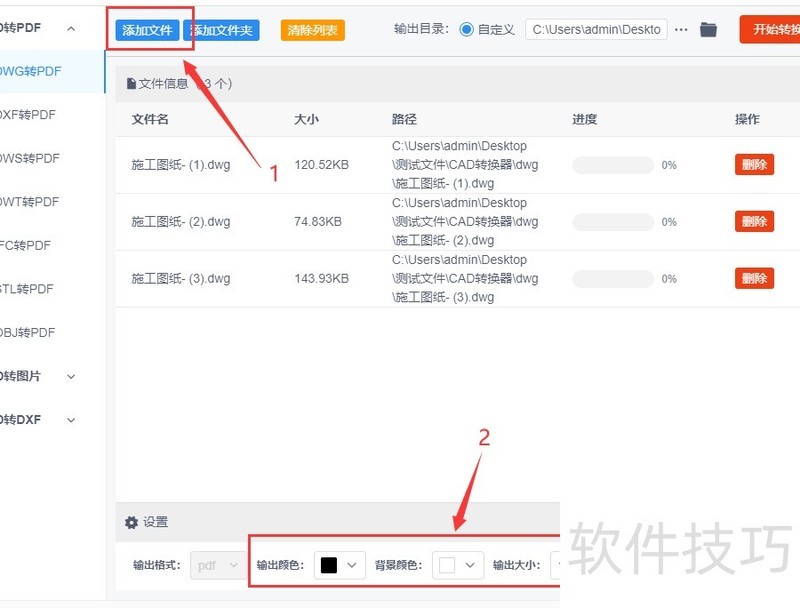Click the 120.52KB size cell
This screenshot has height=608, width=800.
[x=321, y=165]
